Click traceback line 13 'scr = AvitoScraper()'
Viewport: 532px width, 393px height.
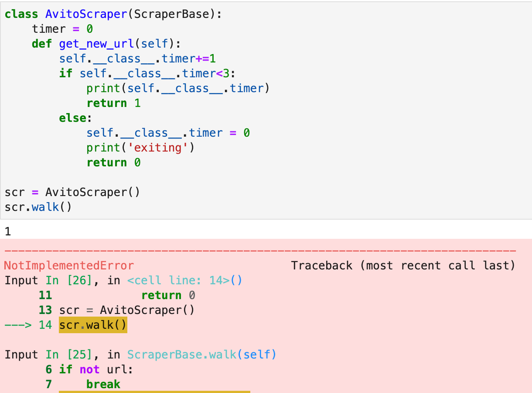coord(117,310)
